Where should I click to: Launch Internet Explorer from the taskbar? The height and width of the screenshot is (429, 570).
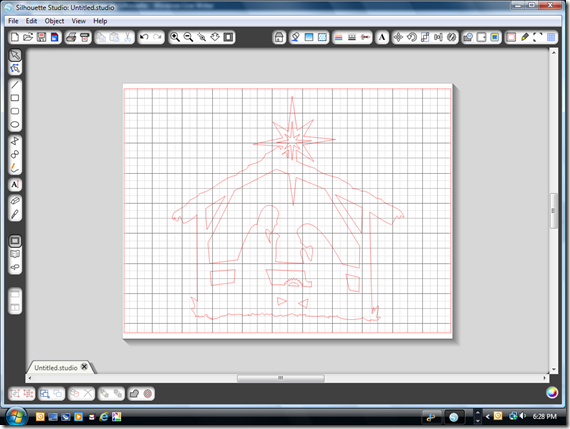[104, 417]
